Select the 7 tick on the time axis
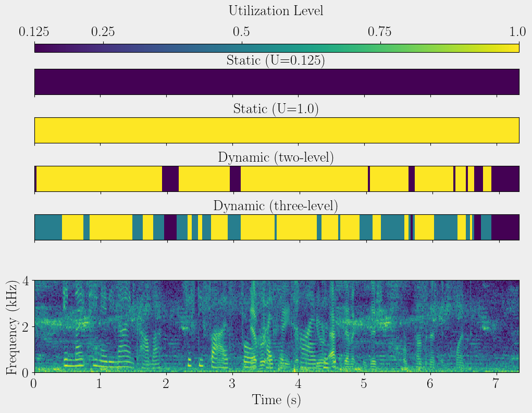Screen dimensions: 532x413 496,384
